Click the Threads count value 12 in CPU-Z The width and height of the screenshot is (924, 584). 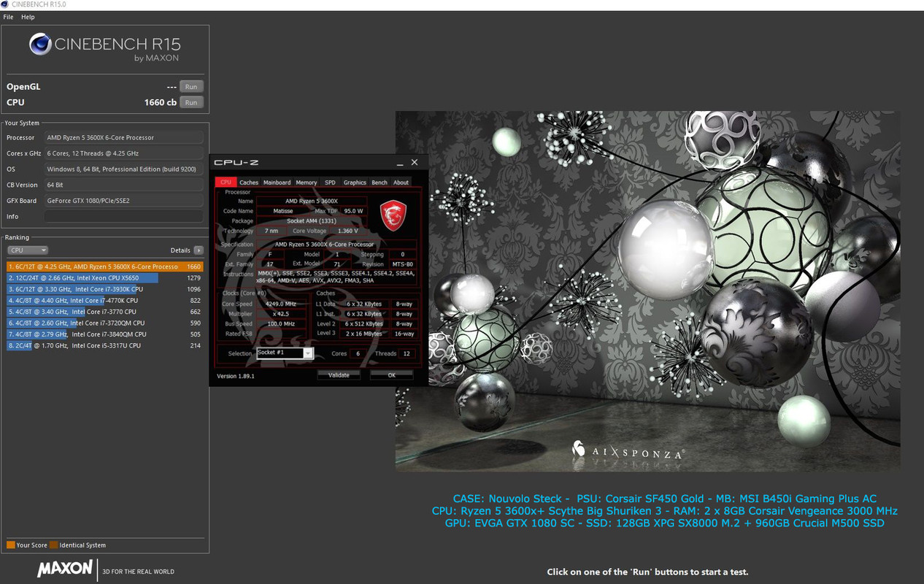pyautogui.click(x=406, y=353)
